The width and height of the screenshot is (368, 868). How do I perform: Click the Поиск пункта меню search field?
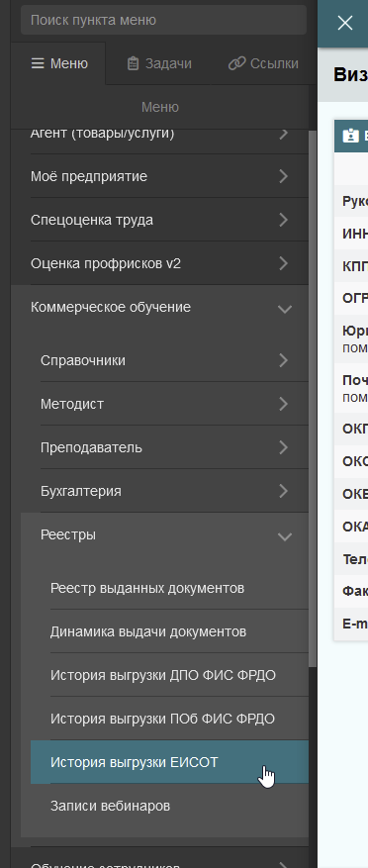click(164, 21)
